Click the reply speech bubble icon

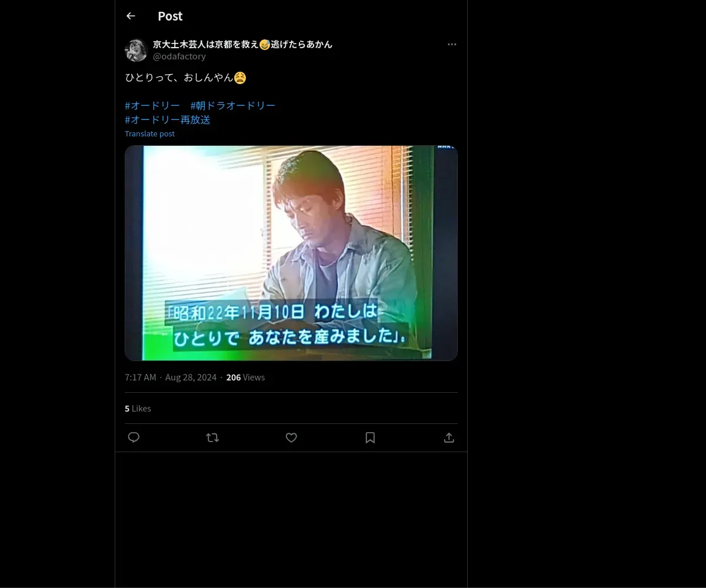point(134,437)
